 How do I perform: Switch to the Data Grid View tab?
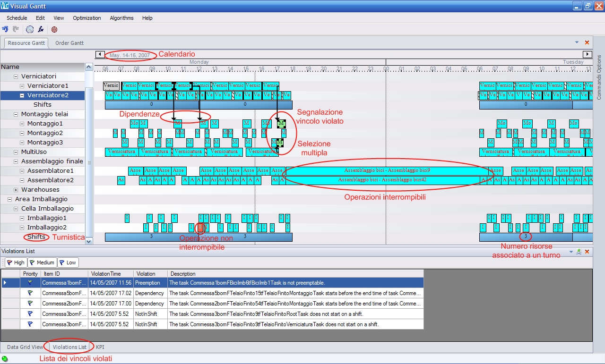click(25, 347)
